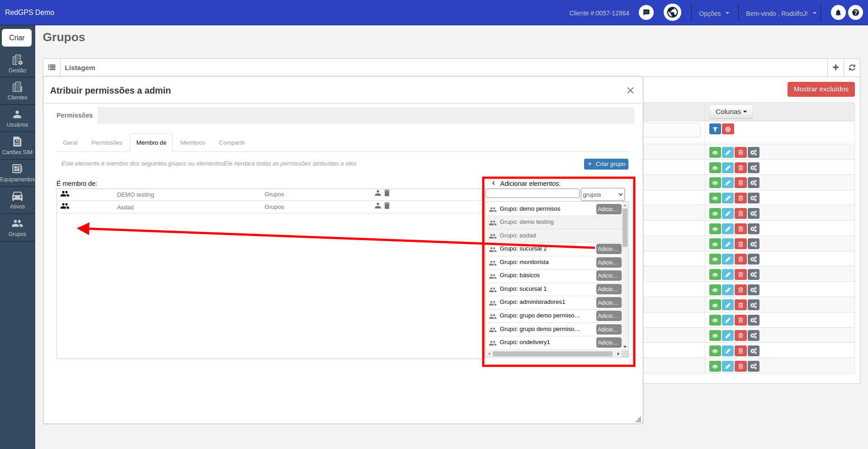Viewport: 868px width, 449px height.
Task: Clear filters with the red circle icon
Action: (728, 129)
